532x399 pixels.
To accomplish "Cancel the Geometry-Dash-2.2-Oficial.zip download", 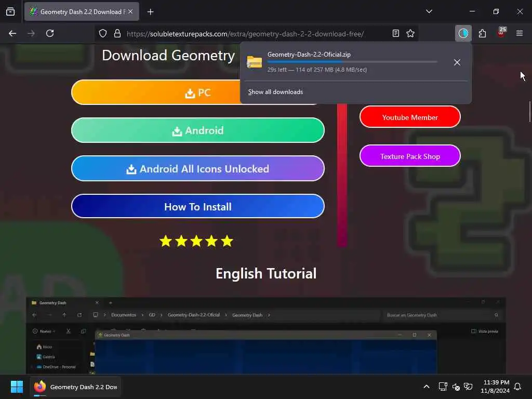I will [457, 62].
